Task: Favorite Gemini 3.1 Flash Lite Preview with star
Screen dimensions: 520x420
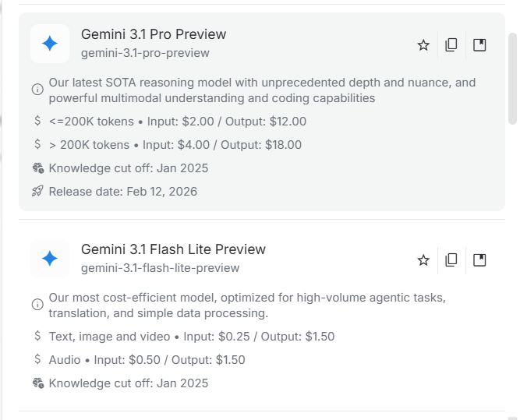Action: click(x=423, y=260)
